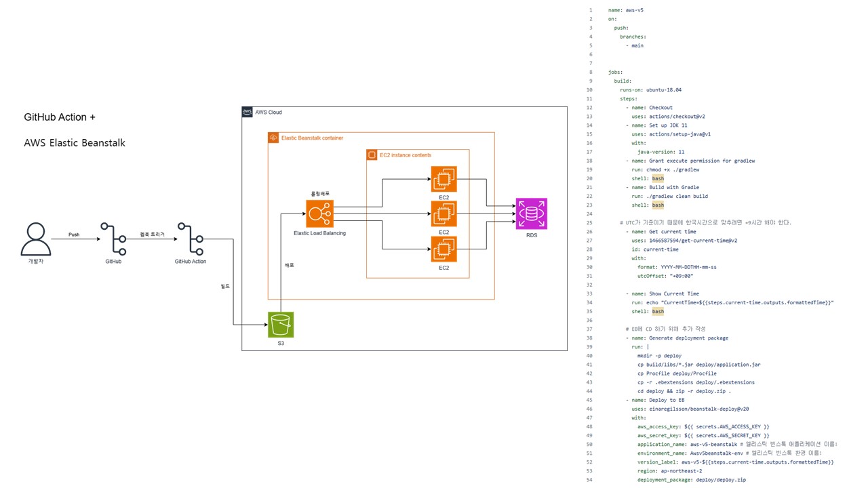
Task: Click the '개발자' label under person
Action: tap(35, 261)
